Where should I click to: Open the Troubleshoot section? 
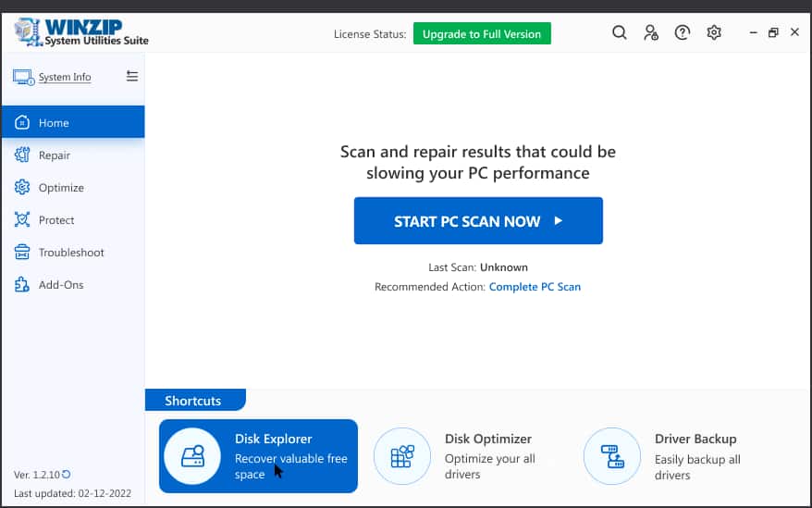coord(73,253)
